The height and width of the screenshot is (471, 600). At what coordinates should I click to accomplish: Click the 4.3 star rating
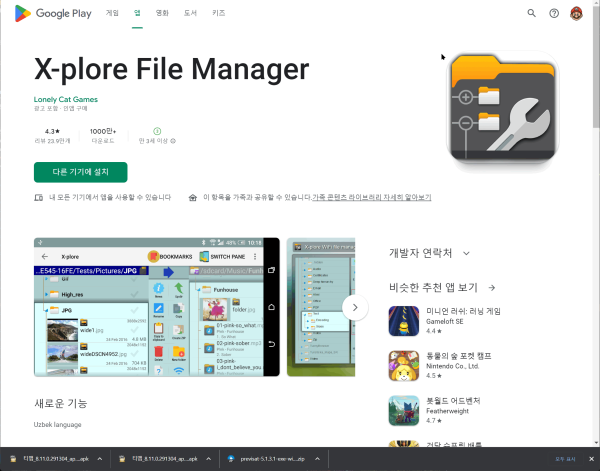[52, 131]
